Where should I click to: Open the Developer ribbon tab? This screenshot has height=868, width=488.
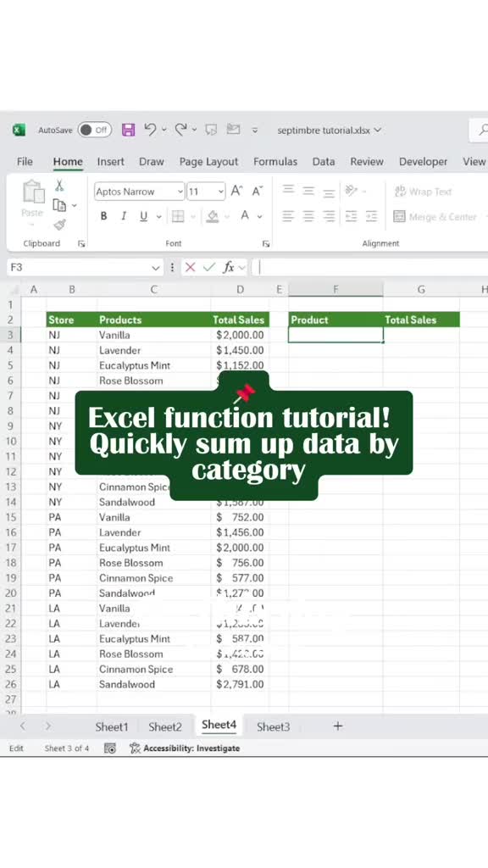(x=424, y=162)
